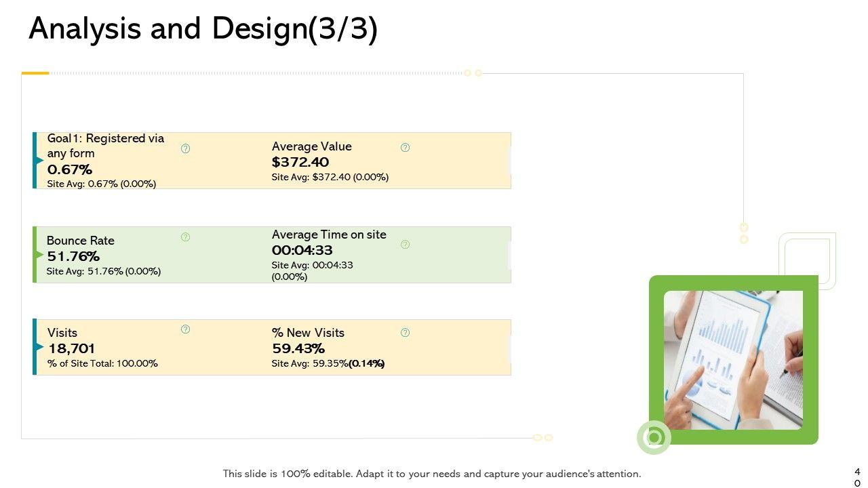Click the slide number 40
This screenshot has height=488, width=868.
click(857, 476)
